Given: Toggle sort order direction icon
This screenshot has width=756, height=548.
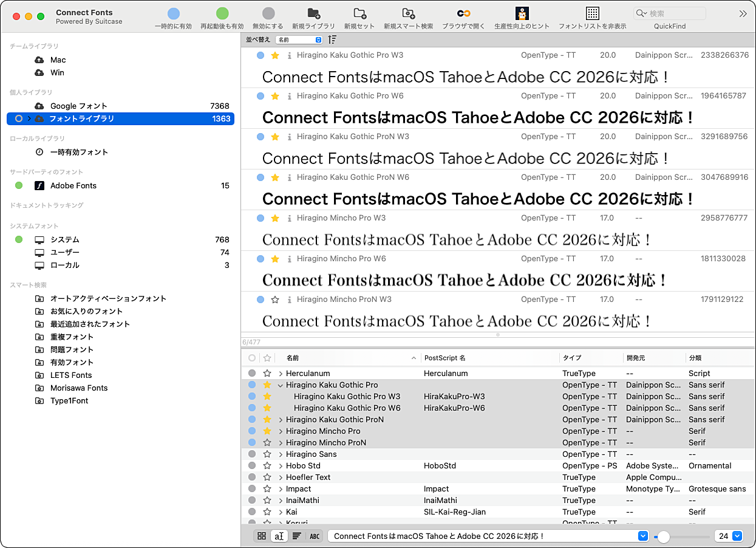Looking at the screenshot, I should tap(332, 39).
